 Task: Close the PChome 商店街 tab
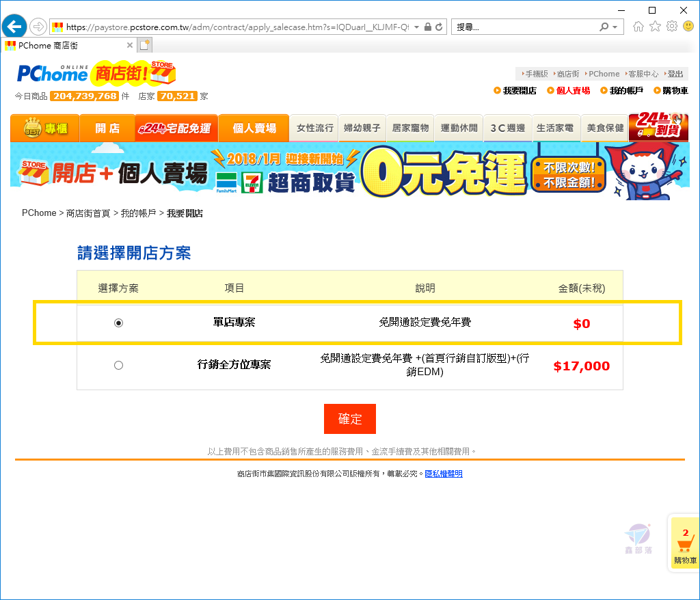pos(129,45)
